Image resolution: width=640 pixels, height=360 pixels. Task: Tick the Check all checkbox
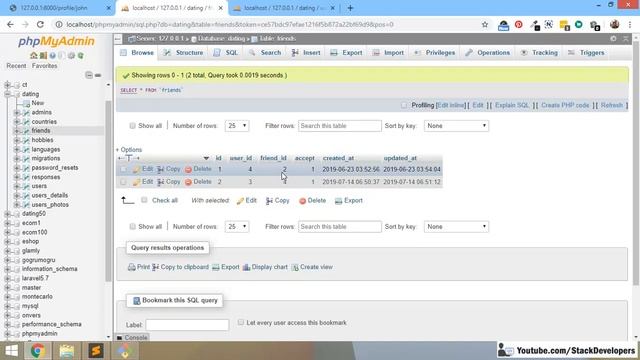click(x=144, y=200)
